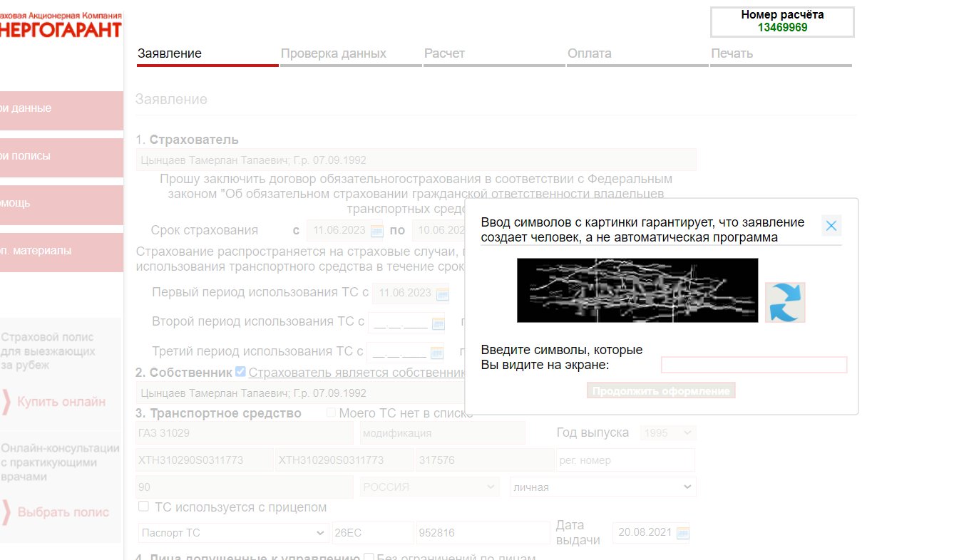Image resolution: width=964 pixels, height=560 pixels.
Task: Click the модификация field
Action: click(442, 432)
